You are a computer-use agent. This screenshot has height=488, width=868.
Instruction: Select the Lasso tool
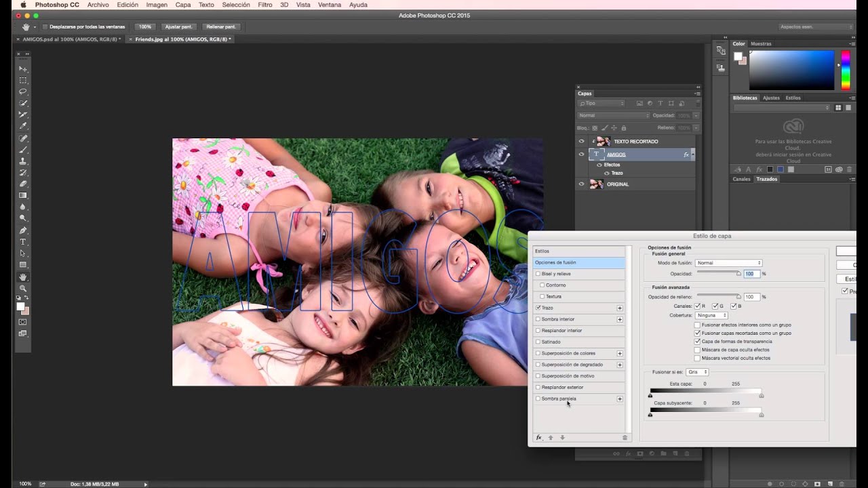(23, 91)
